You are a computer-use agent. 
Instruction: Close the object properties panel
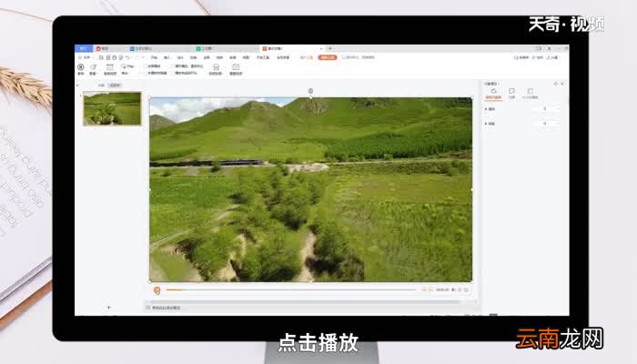tap(562, 84)
